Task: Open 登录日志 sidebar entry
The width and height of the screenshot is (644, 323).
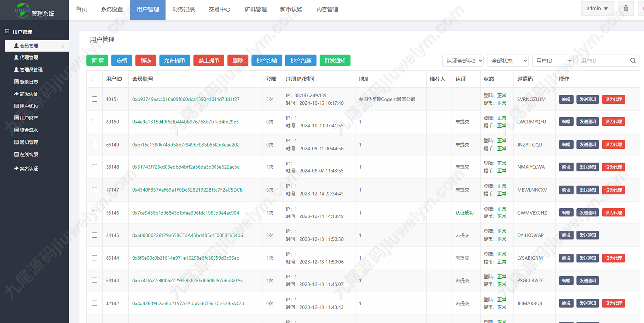Action: 26,82
